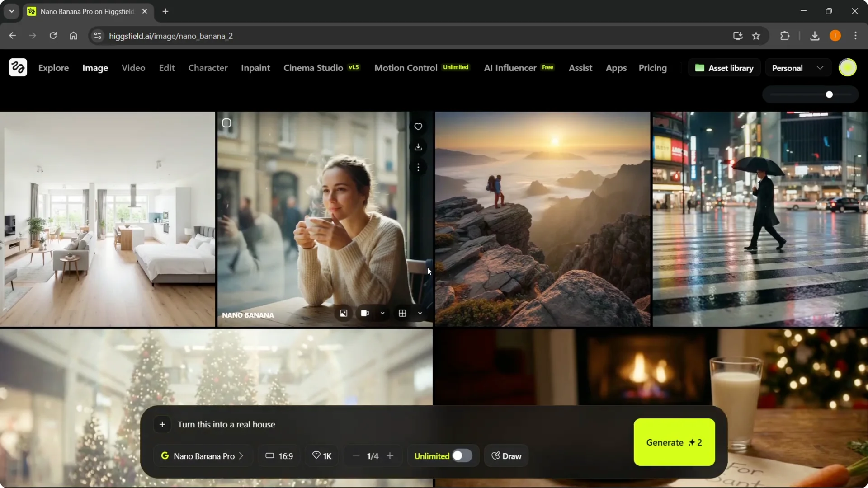
Task: Expand the Personal workspace dropdown
Action: (797, 68)
